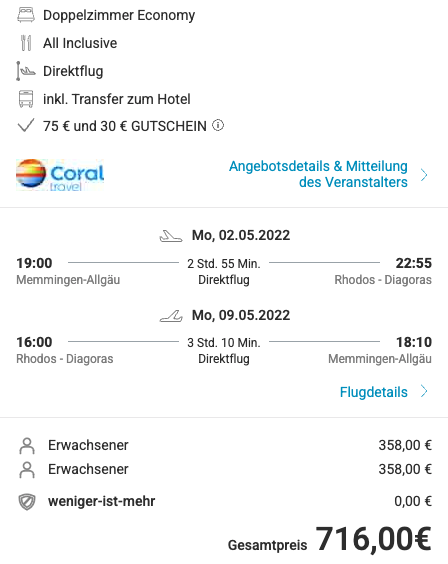Click the departing plane icon for 02.05.2022
The width and height of the screenshot is (448, 564).
click(x=171, y=236)
